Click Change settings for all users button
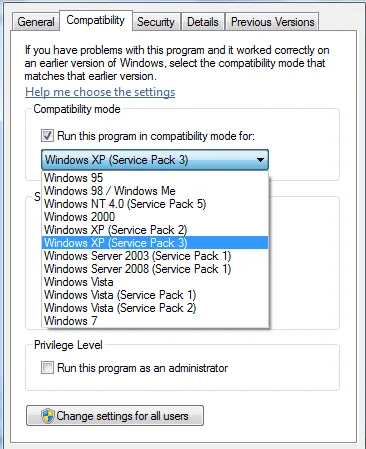The width and height of the screenshot is (366, 449). point(115,416)
